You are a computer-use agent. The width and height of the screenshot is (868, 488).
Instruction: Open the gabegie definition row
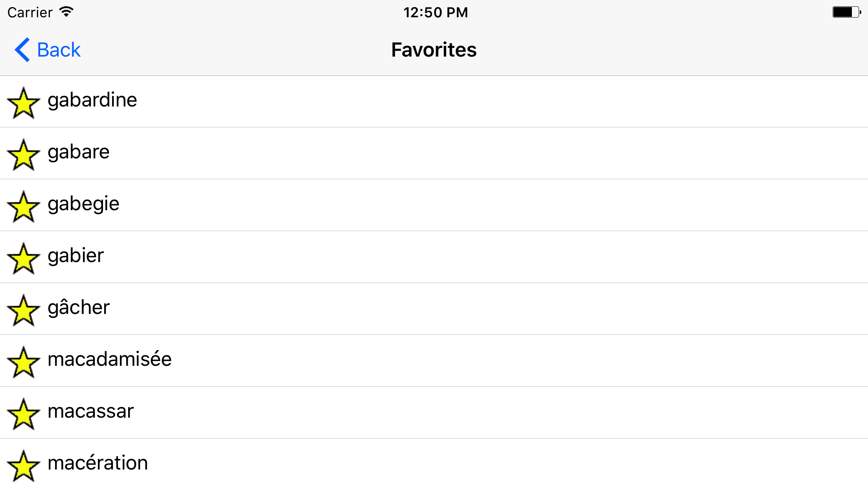tap(83, 204)
